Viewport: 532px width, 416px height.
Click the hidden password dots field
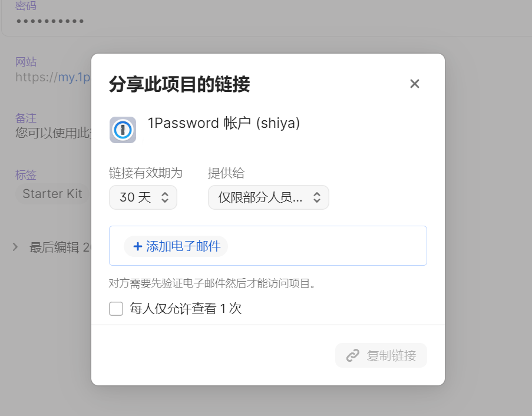(50, 21)
